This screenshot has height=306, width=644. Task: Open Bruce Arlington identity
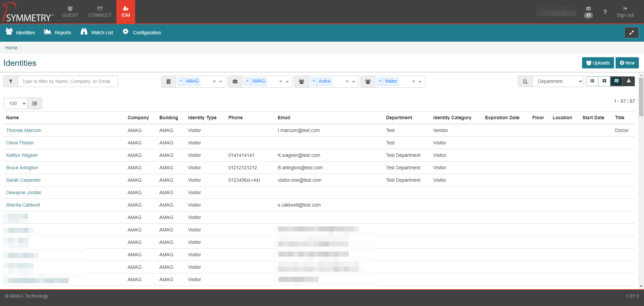pyautogui.click(x=22, y=168)
